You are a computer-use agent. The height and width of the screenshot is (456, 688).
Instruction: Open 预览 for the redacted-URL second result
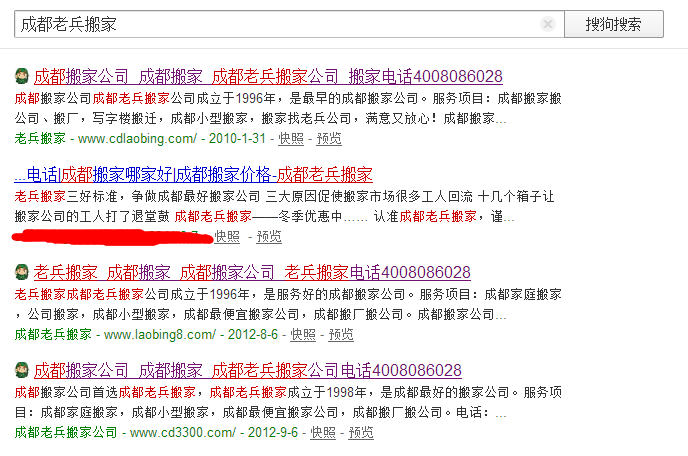tap(269, 237)
